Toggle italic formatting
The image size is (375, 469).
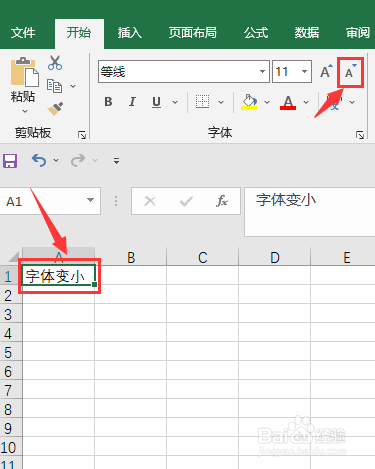click(x=132, y=102)
